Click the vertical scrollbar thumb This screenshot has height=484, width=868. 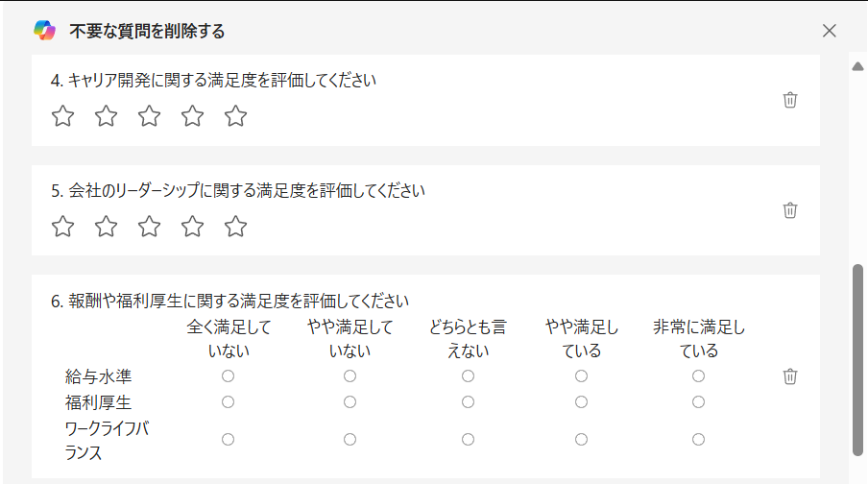pyautogui.click(x=858, y=360)
